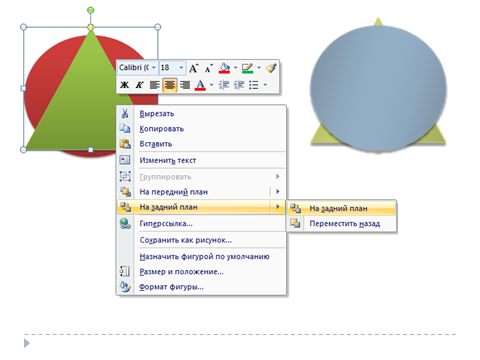
Task: Increase font size with large A
Action: [194, 68]
